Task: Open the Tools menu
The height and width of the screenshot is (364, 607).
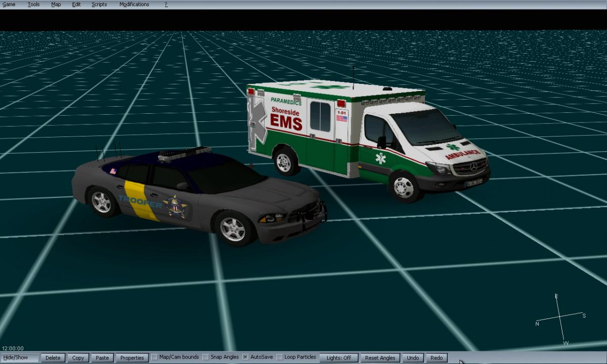Action: (x=33, y=5)
